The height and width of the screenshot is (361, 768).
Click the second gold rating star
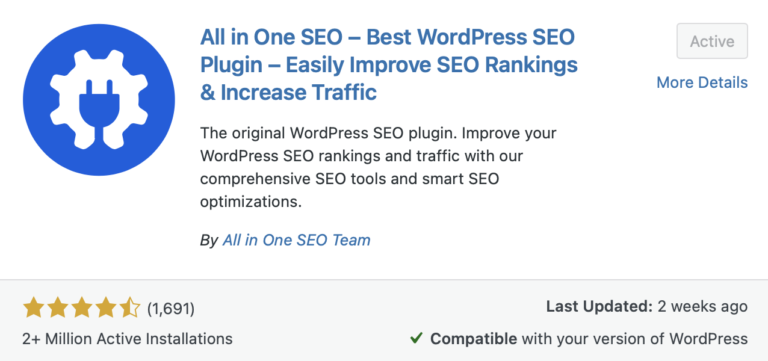click(57, 309)
